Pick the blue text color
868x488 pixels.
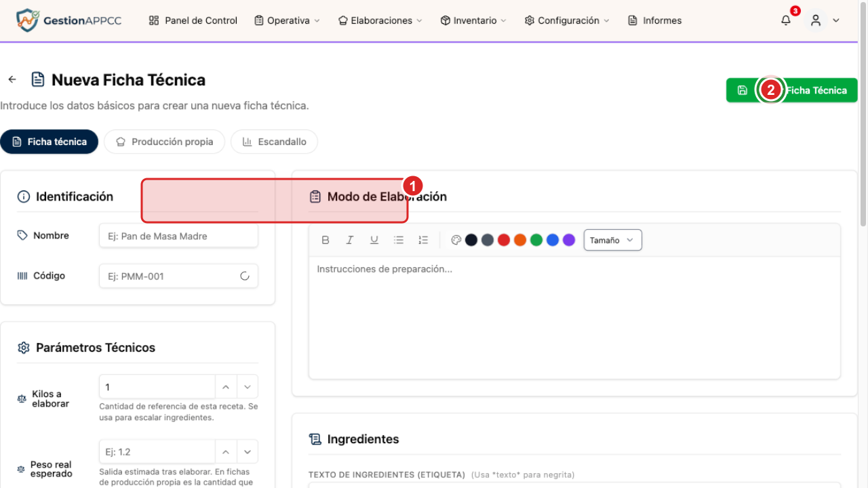click(x=553, y=240)
